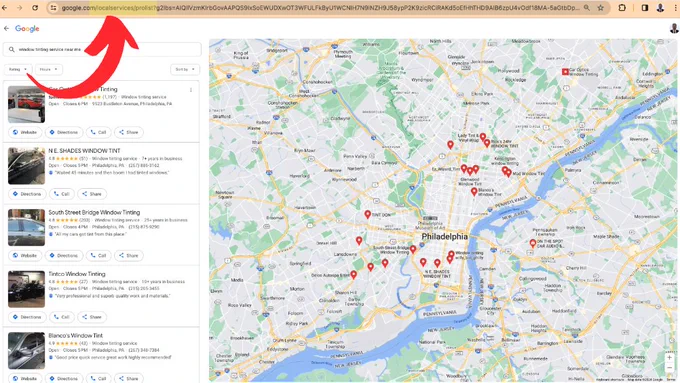Click the window tinting service search box
680x383 pixels.
pos(102,49)
